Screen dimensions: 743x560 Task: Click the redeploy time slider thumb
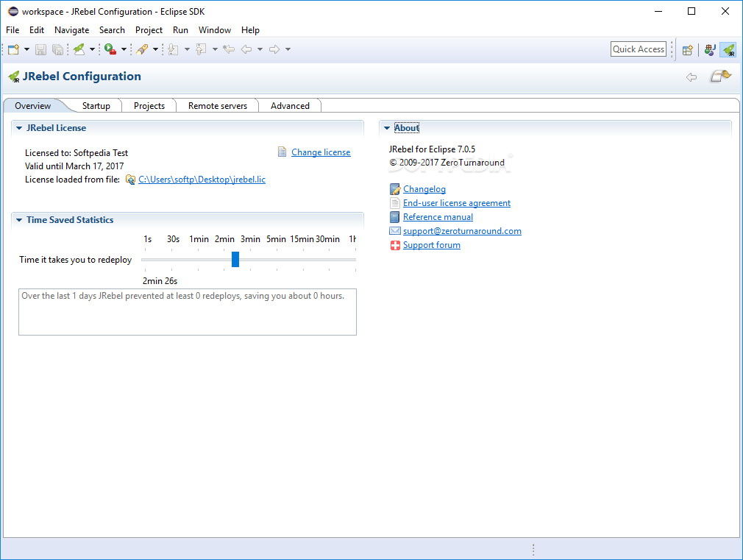pos(235,259)
